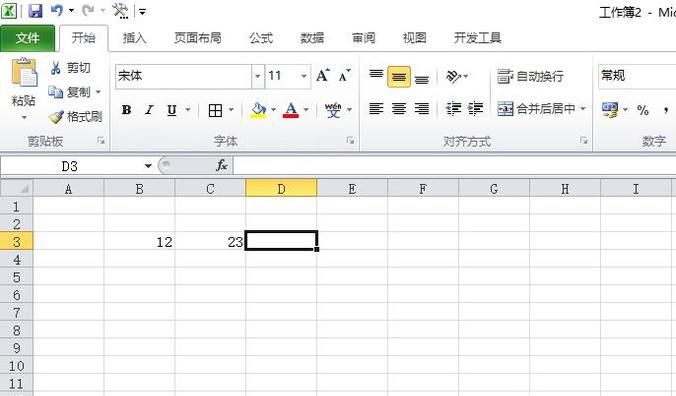Click the Cut (剪切) scissors button
The height and width of the screenshot is (396, 676).
70,68
